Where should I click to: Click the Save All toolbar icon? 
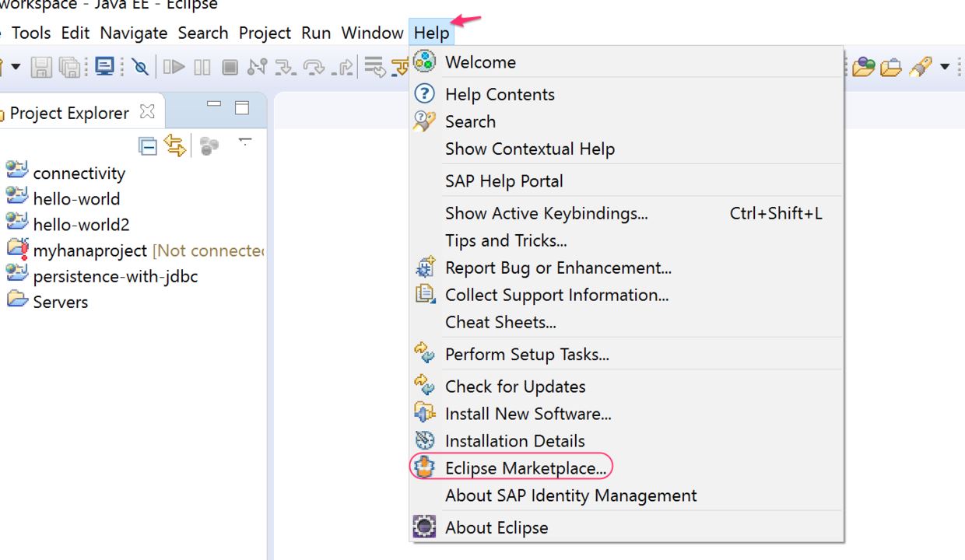click(69, 67)
